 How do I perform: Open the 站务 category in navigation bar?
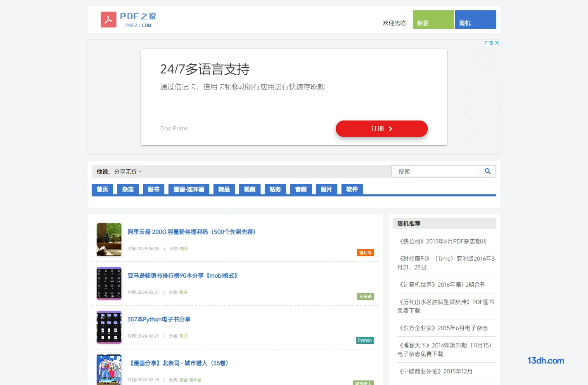coord(275,189)
